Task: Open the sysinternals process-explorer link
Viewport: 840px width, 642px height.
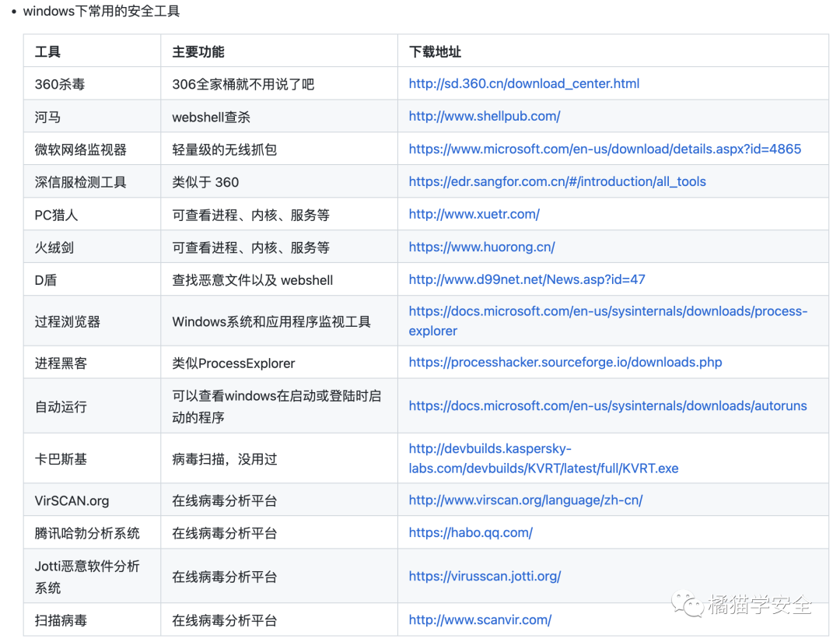Action: 608,321
